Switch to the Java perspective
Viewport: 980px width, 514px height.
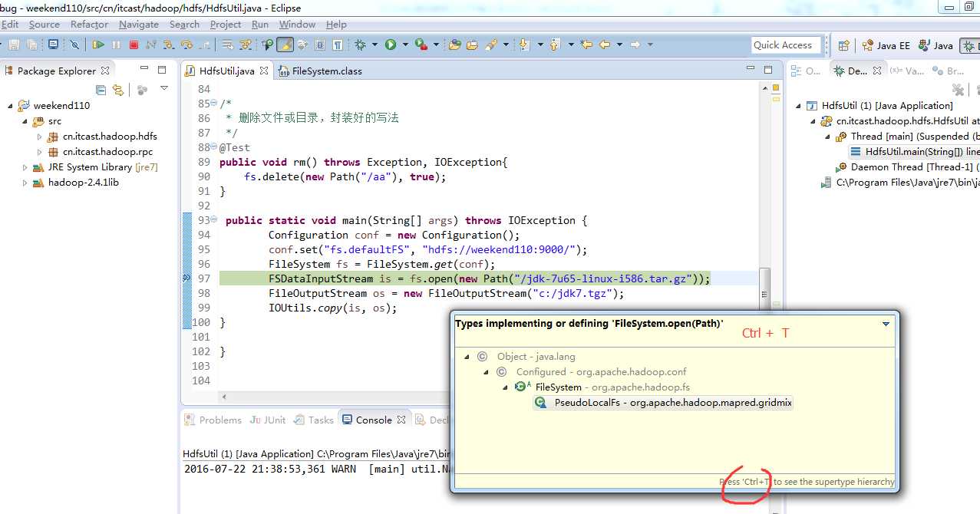[x=935, y=45]
